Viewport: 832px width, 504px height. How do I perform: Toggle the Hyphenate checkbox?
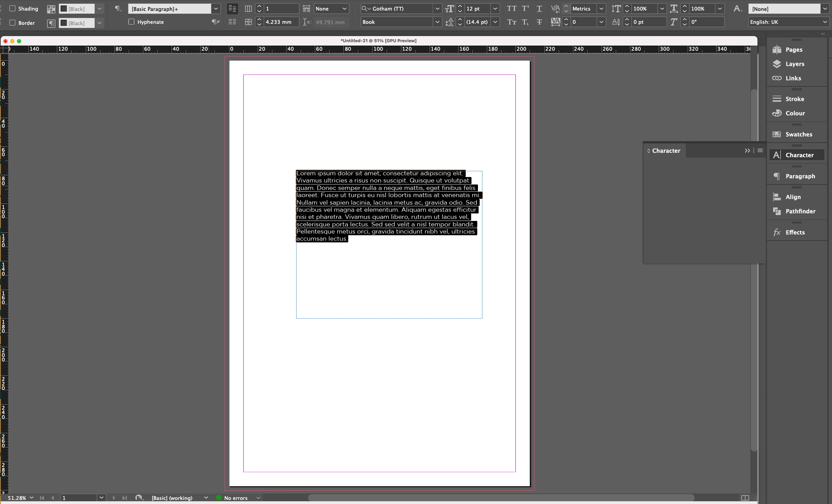[x=131, y=22]
